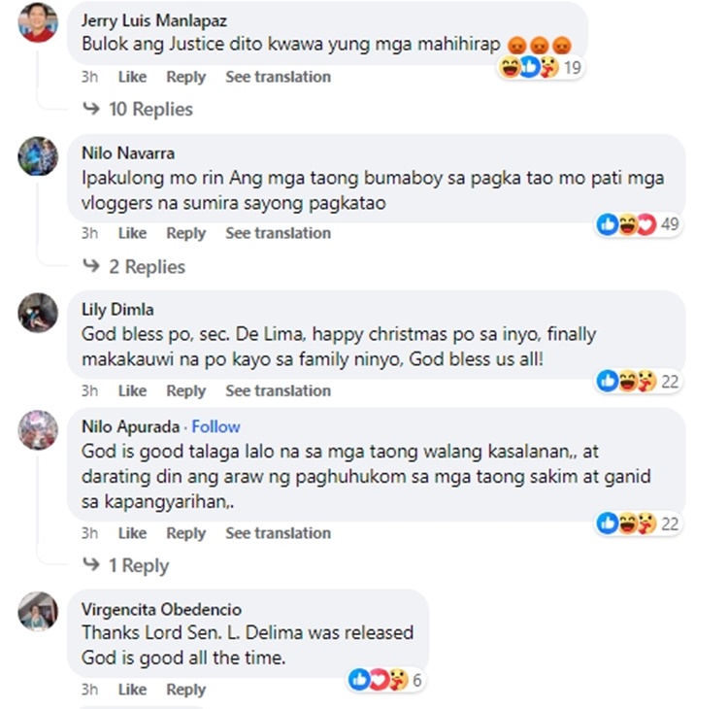Image resolution: width=728 pixels, height=709 pixels.
Task: Expand the 10 Replies thread
Action: 138,109
